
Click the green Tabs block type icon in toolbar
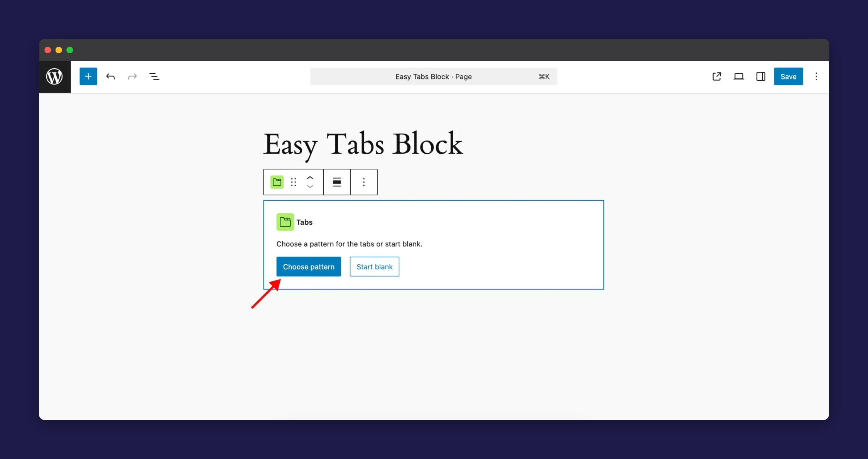click(277, 182)
